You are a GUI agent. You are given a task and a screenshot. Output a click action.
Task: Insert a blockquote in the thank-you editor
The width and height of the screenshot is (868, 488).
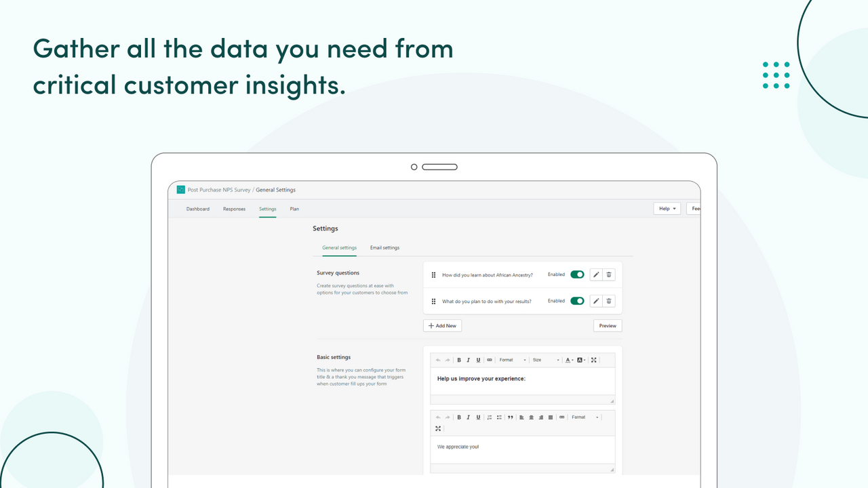coord(511,417)
